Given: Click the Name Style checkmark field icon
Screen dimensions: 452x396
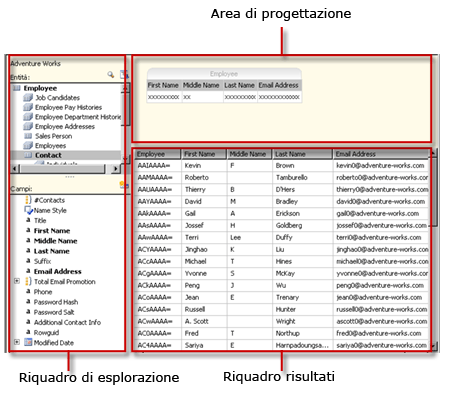Looking at the screenshot, I should click(x=28, y=210).
